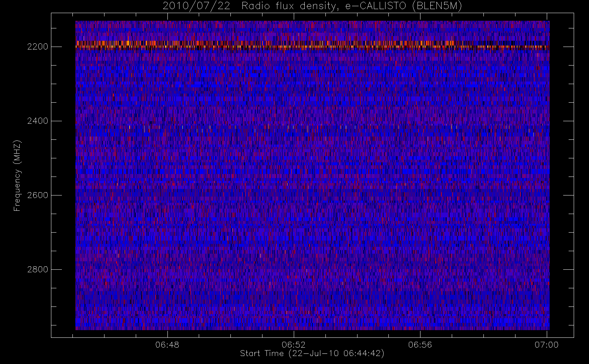The image size is (589, 364).
Task: Click the 'Frequency (MHZ)' axis label
Action: tap(17, 175)
